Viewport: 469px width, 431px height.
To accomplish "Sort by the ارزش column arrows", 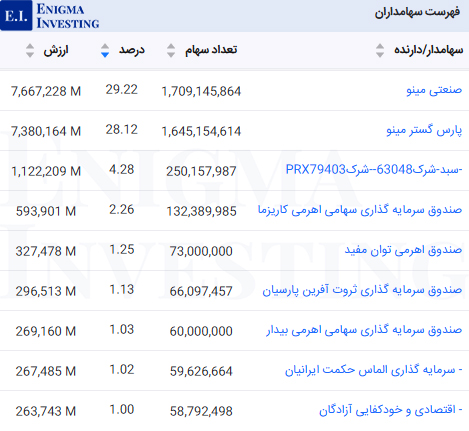I will (x=30, y=50).
